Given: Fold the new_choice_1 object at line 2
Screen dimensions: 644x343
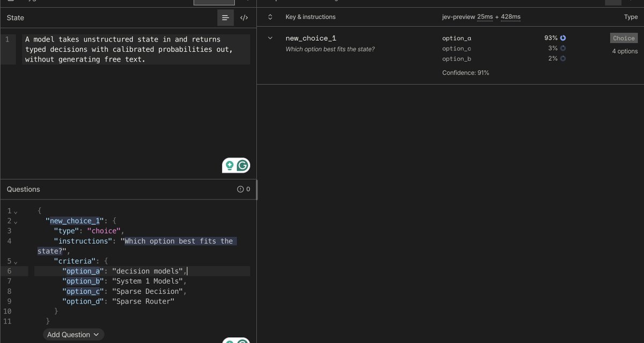Looking at the screenshot, I should coord(15,221).
